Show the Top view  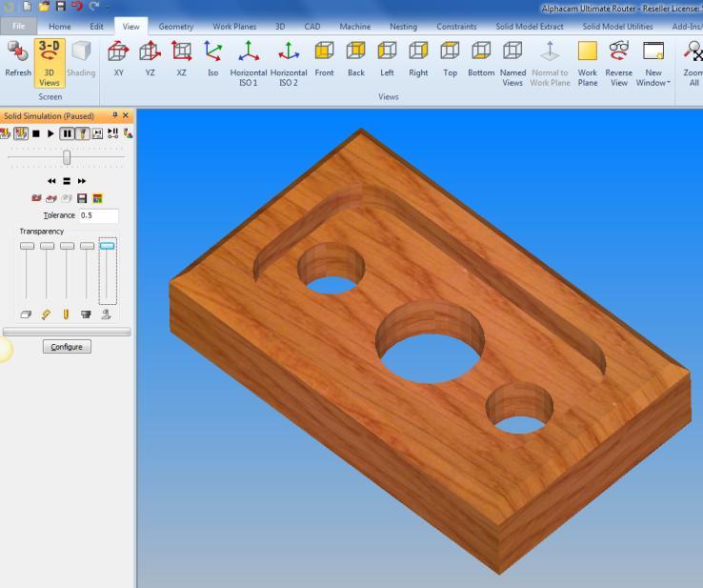450,59
